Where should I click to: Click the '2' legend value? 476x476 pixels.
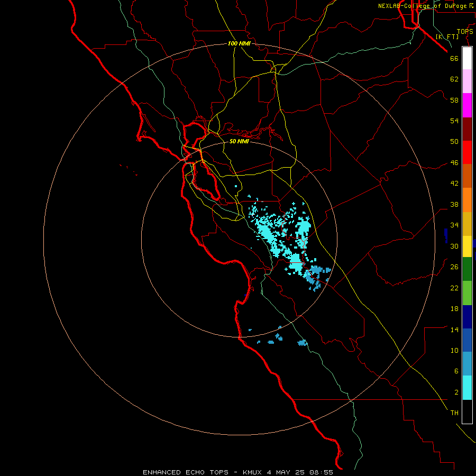(456, 392)
